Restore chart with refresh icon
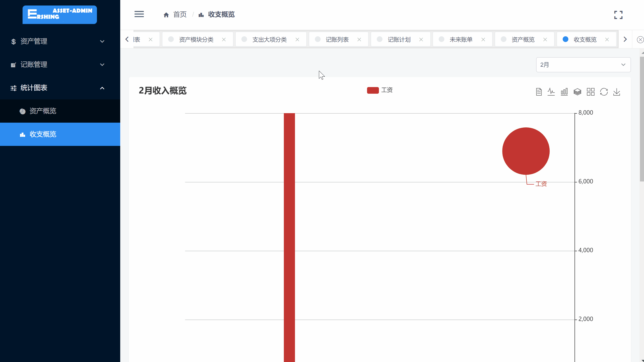Screen dimensions: 644x362 point(604,92)
